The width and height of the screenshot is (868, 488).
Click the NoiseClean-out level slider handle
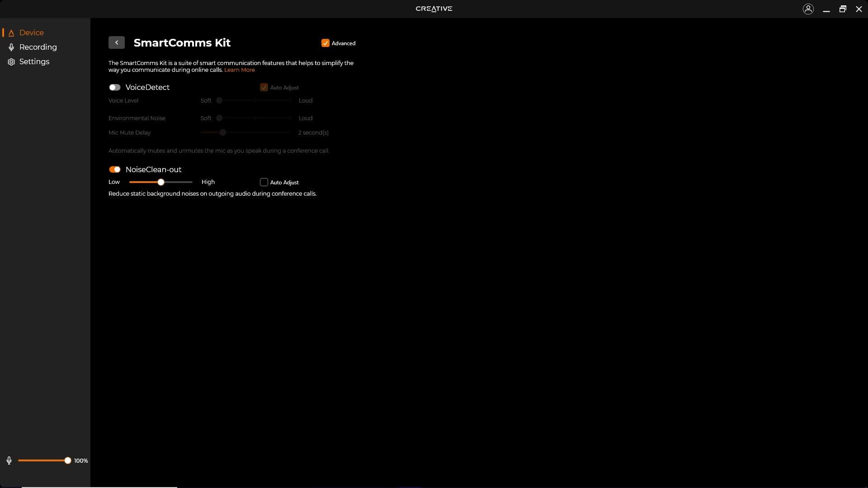coord(161,182)
